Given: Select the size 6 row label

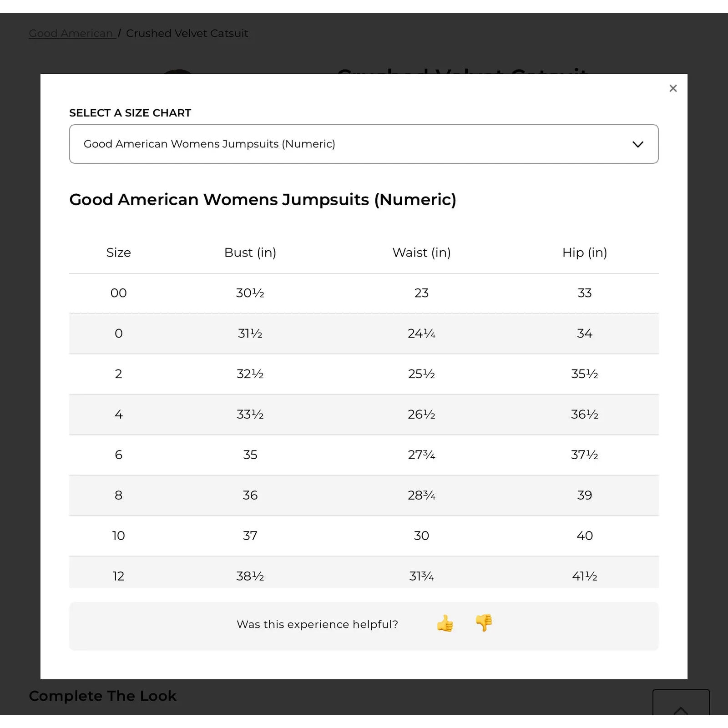Looking at the screenshot, I should point(118,455).
